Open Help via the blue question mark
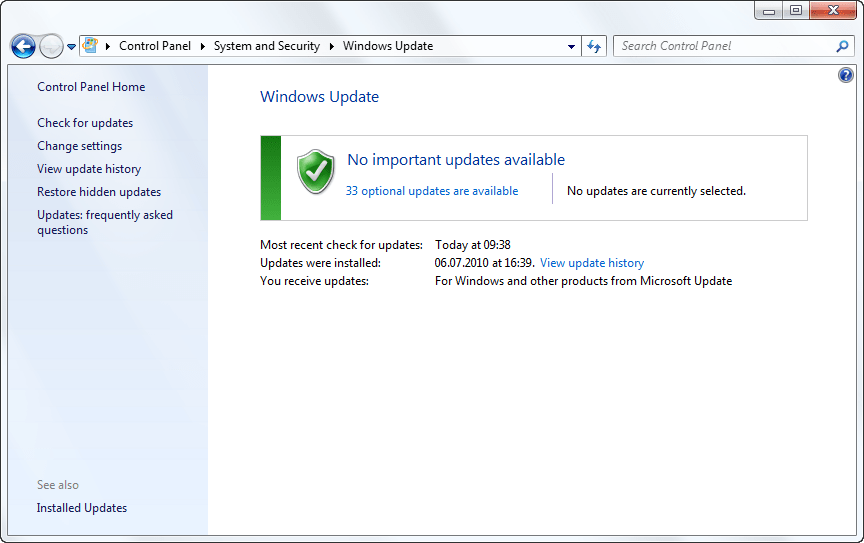 click(846, 75)
